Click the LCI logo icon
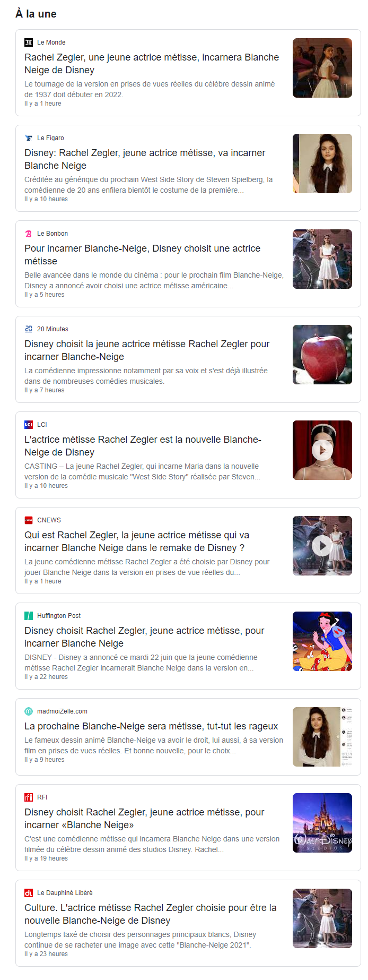 coord(29,425)
